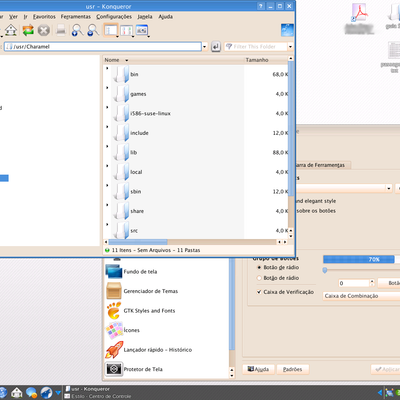
Task: Open the Janela menu
Action: point(145,16)
